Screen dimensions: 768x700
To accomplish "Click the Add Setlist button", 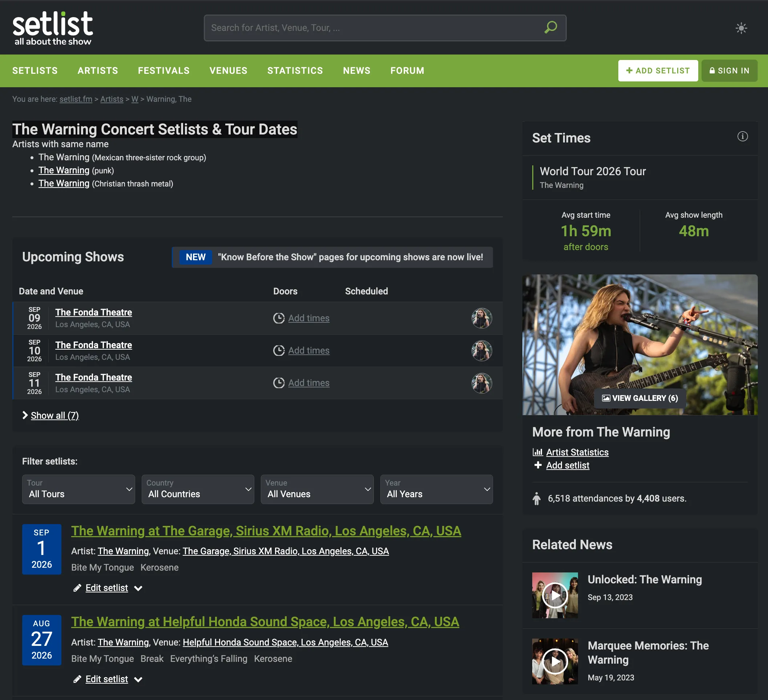I will click(658, 71).
